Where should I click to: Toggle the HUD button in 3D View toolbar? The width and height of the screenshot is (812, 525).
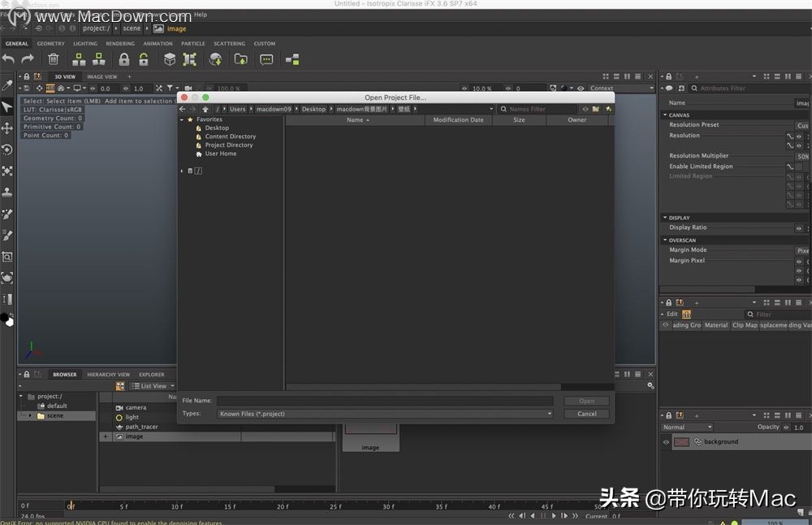point(49,88)
